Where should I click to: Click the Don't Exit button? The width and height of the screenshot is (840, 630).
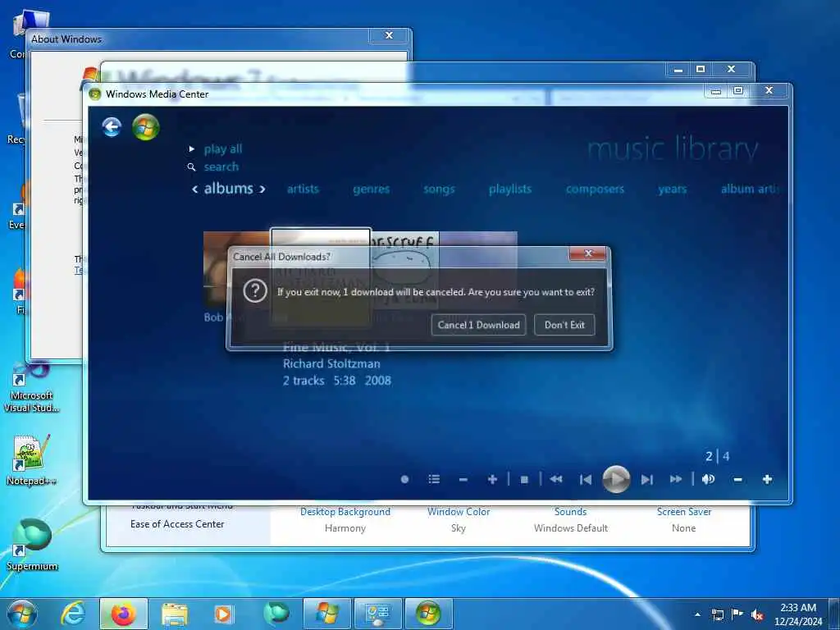564,325
